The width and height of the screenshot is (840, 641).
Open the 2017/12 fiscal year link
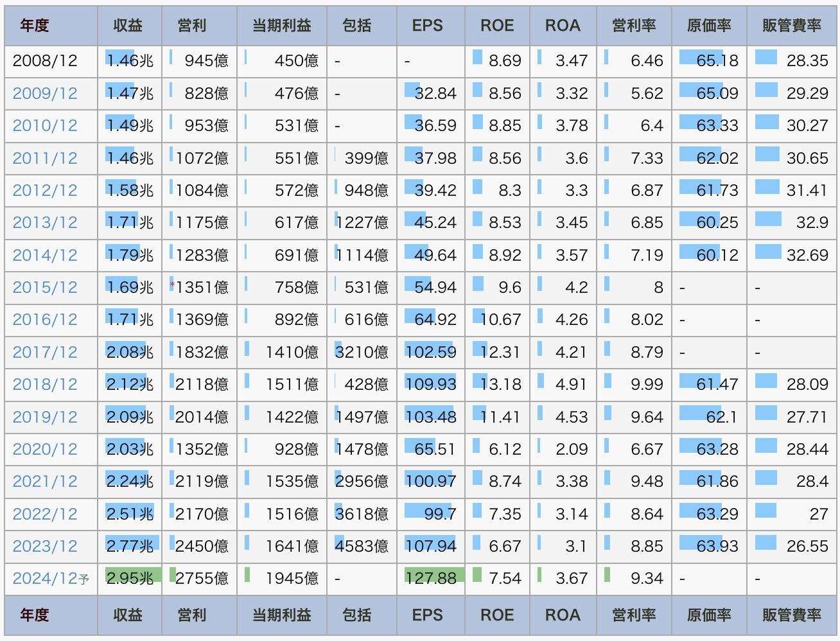(x=45, y=353)
